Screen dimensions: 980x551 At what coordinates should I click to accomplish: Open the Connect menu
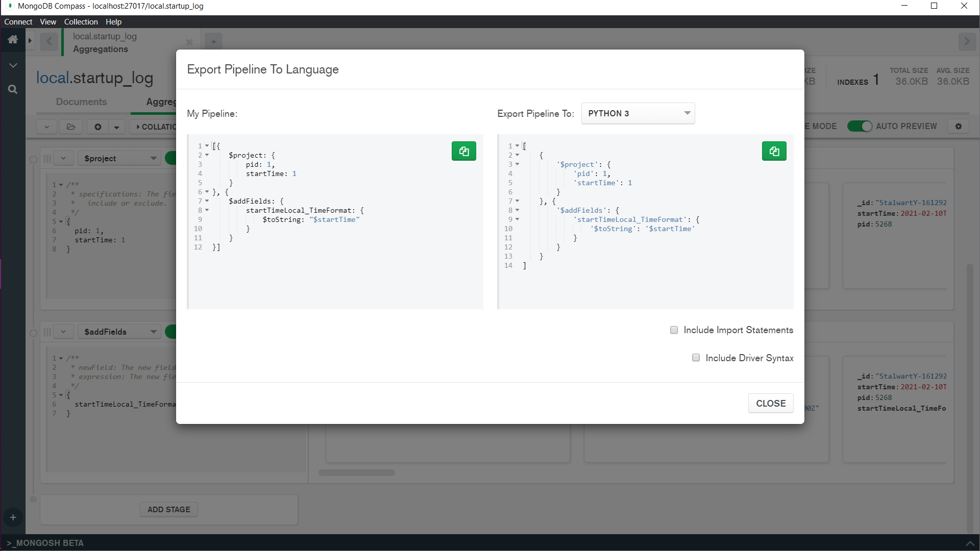coord(18,22)
